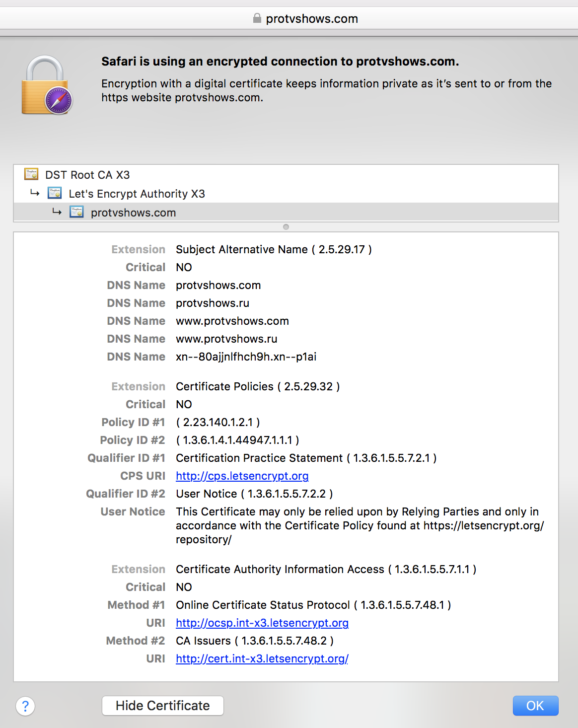This screenshot has width=578, height=728.
Task: Open the http://cert.int-x3.letsencrypt.org/ link
Action: (x=262, y=658)
